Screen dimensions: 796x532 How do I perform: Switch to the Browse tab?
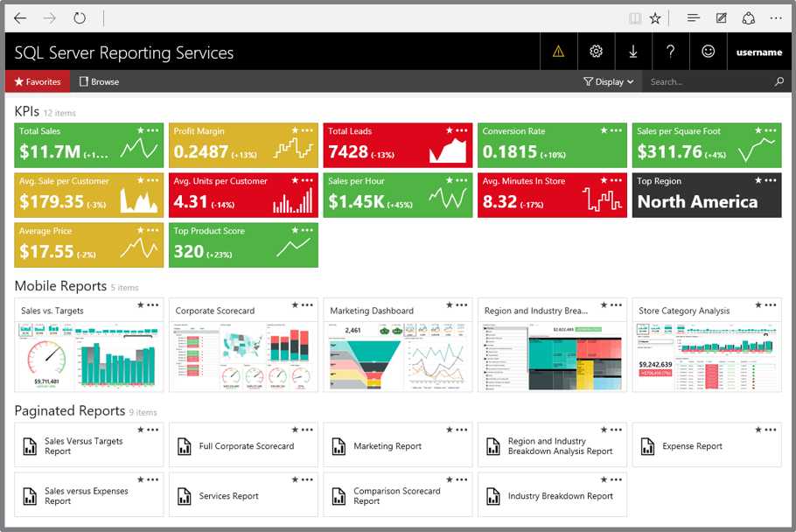pyautogui.click(x=99, y=81)
